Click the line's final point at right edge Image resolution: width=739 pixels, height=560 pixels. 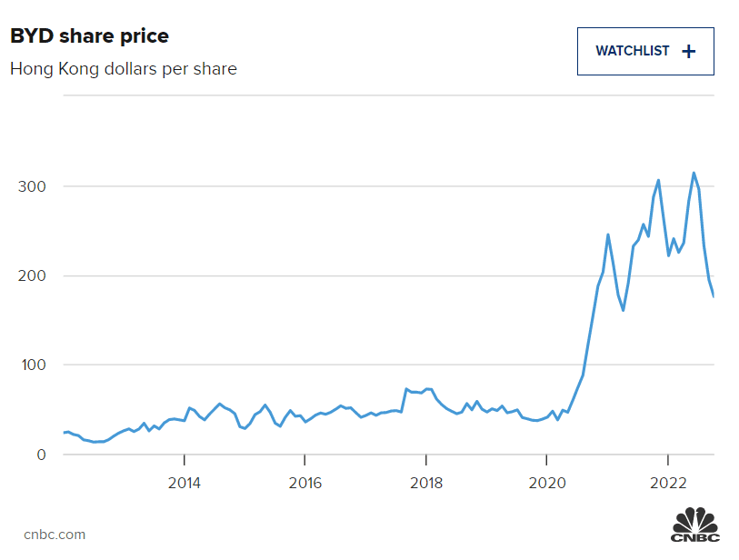(714, 295)
